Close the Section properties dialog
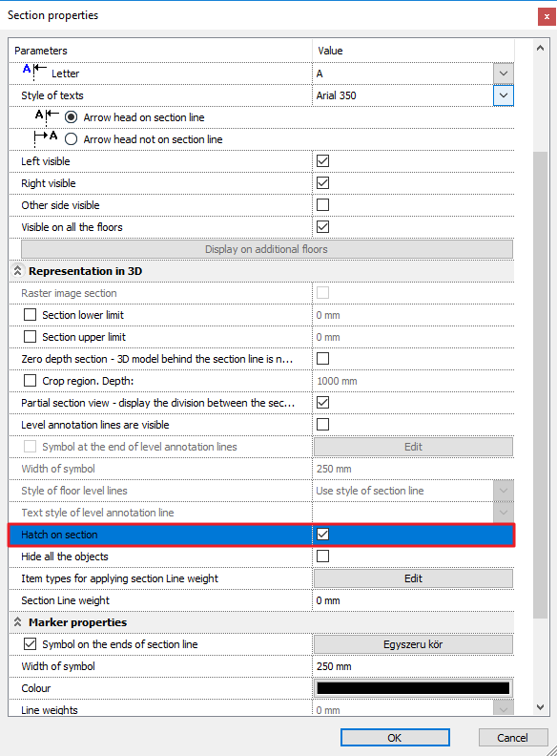 [547, 16]
